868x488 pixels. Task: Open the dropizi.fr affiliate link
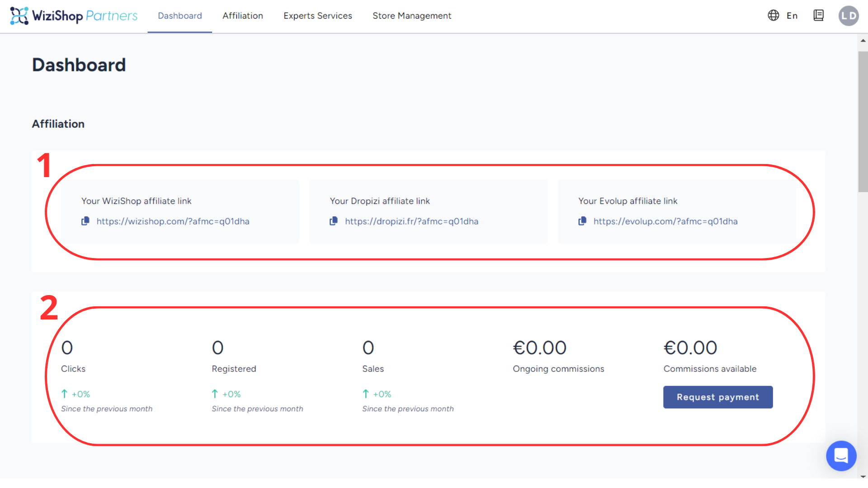tap(411, 221)
